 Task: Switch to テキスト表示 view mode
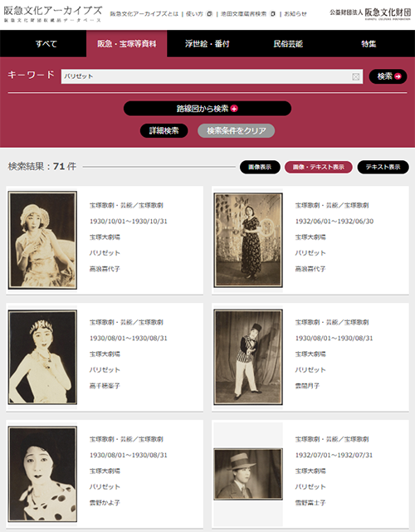(x=383, y=167)
